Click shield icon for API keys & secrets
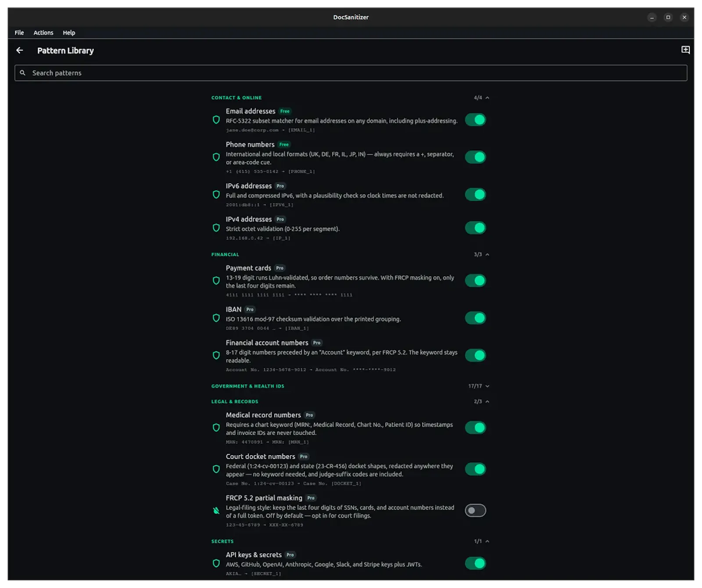This screenshot has width=702, height=588. 216,563
